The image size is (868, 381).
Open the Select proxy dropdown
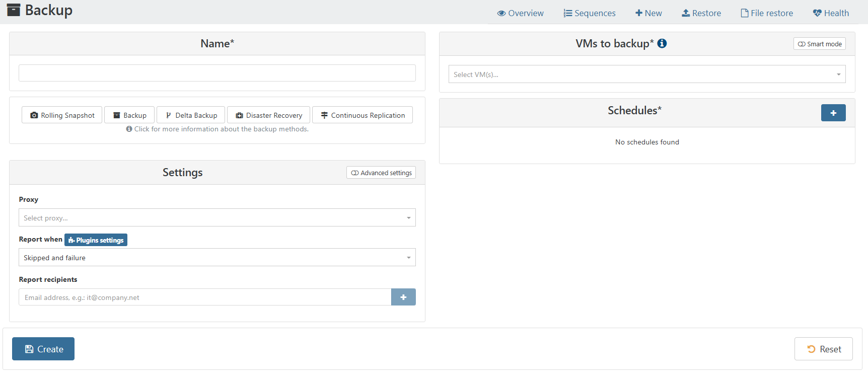click(217, 218)
